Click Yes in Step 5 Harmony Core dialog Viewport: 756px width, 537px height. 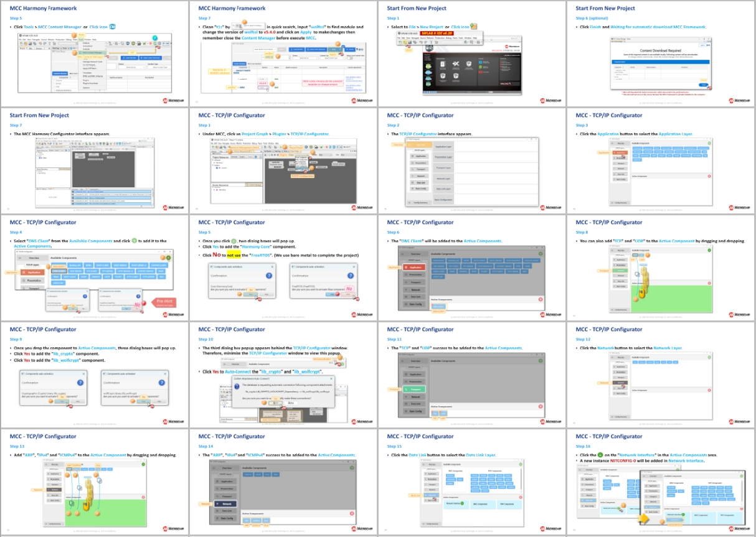click(250, 294)
